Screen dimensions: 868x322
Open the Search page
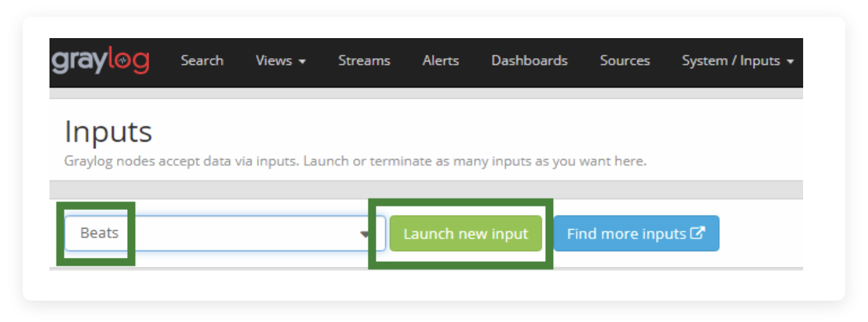tap(202, 61)
